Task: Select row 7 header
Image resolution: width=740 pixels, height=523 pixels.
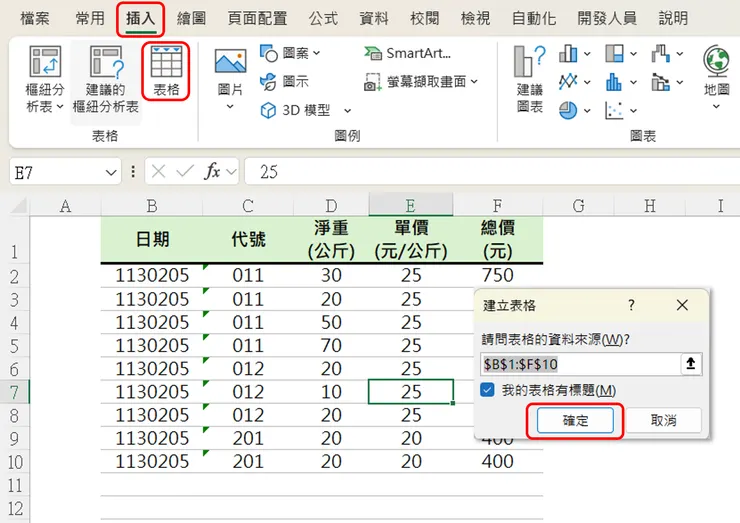Action: tap(14, 392)
